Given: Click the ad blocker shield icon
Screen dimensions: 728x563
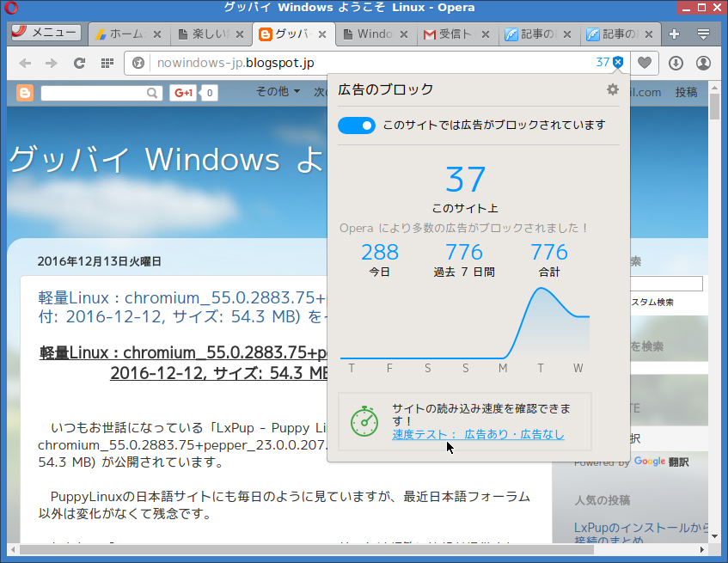Looking at the screenshot, I should (618, 62).
